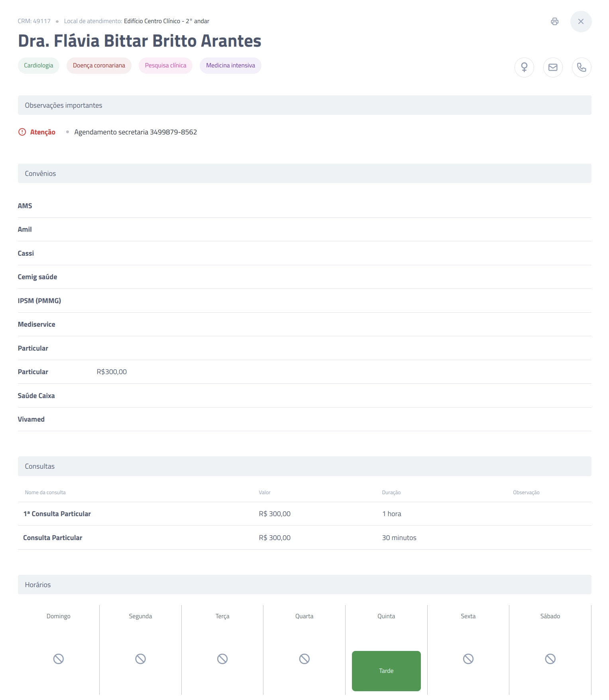Click the red Atenção alert icon
The height and width of the screenshot is (700, 609).
[x=22, y=132]
